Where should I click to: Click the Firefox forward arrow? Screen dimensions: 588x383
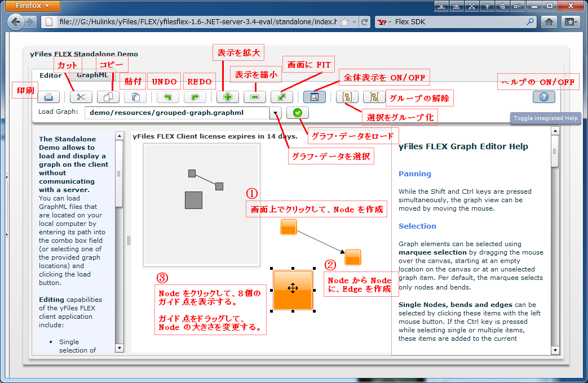coord(30,22)
